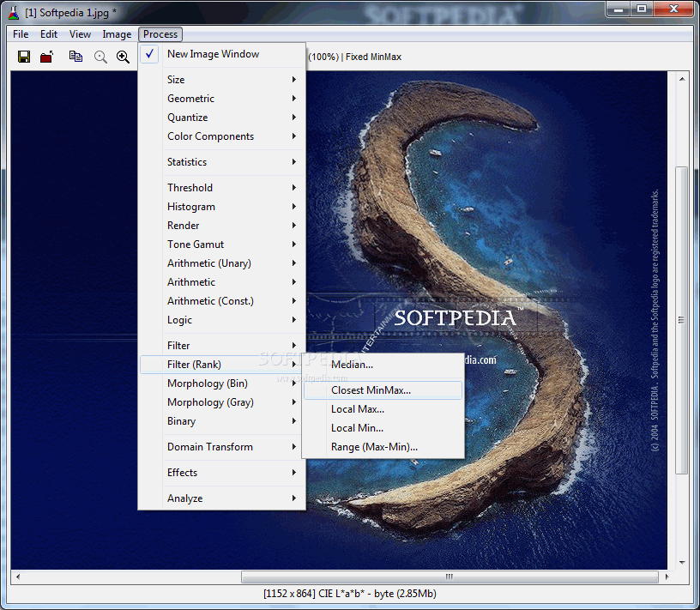Open the View menu
Screen dimensions: 700x610
coord(80,34)
